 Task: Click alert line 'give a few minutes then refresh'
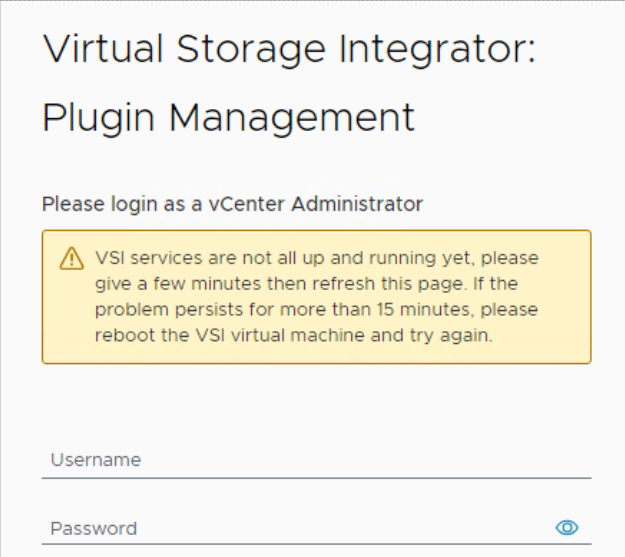(316, 284)
